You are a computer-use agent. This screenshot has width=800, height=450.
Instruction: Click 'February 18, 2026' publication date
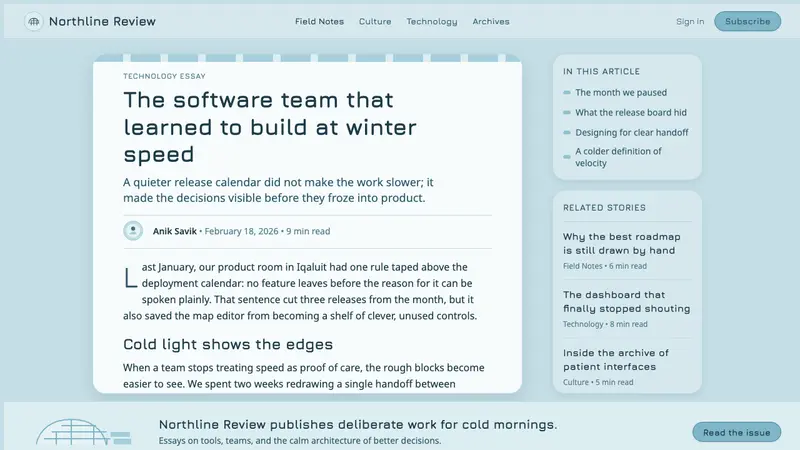[241, 231]
